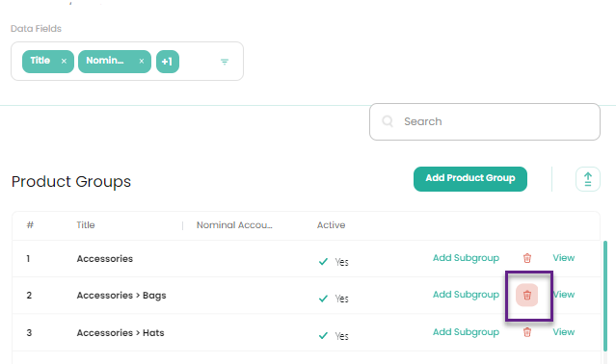Sort by the # column header
This screenshot has height=364, width=616.
pos(30,225)
